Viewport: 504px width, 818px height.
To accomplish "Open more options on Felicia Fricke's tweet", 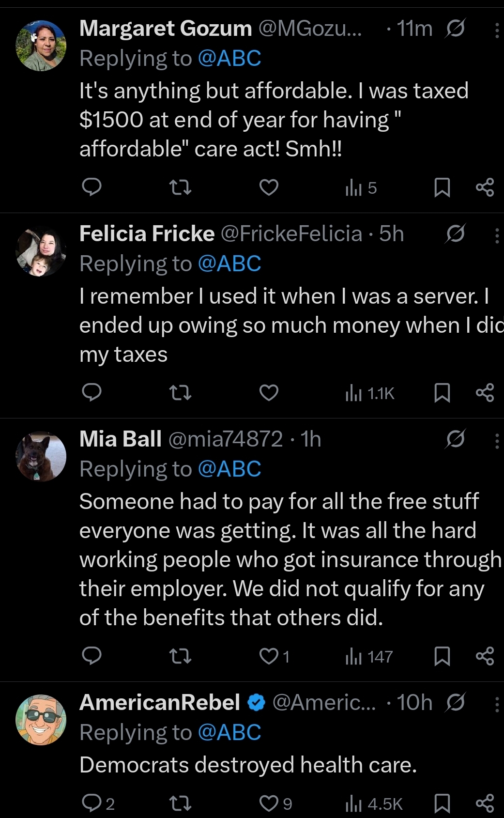I will (497, 235).
